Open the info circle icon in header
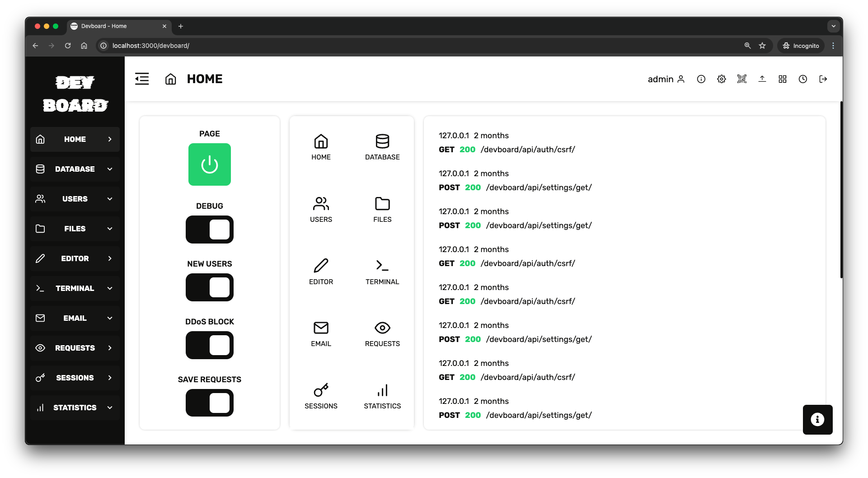The height and width of the screenshot is (478, 868). point(701,79)
